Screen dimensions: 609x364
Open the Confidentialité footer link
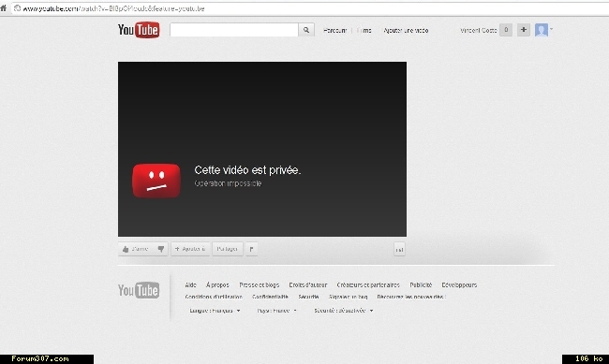[x=270, y=297]
